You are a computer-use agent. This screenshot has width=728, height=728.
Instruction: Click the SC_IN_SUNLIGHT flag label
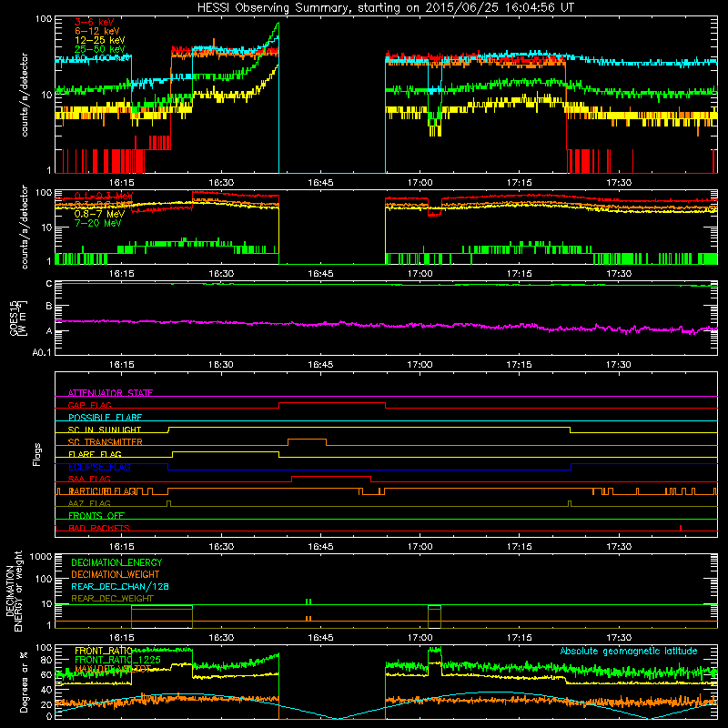pyautogui.click(x=105, y=430)
